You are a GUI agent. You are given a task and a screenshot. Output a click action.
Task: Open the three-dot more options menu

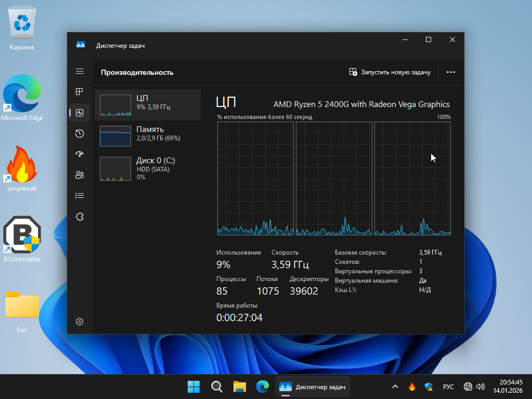tap(450, 72)
